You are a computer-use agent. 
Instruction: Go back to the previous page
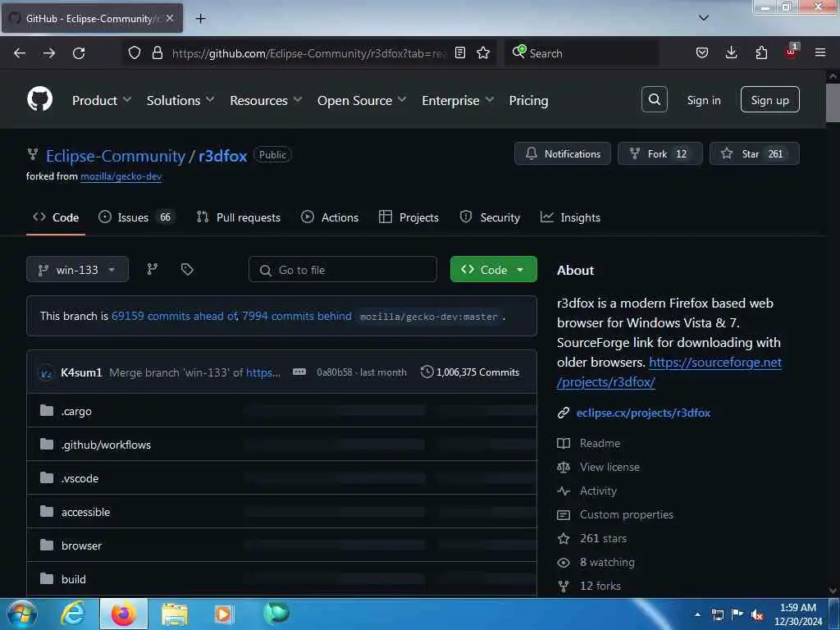click(x=20, y=53)
